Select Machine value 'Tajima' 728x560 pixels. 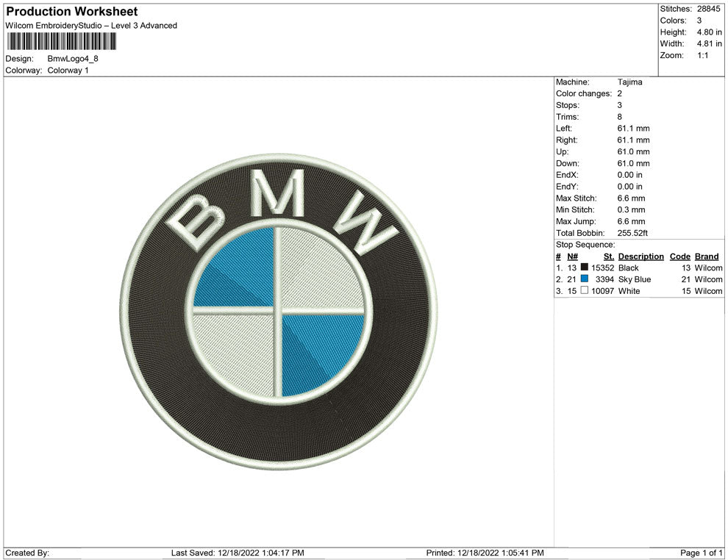pos(630,82)
